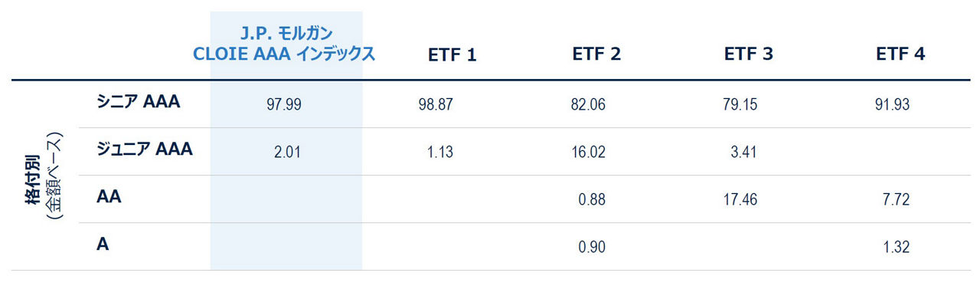Click the single A row label
Viewport: 980px width, 289px height.
(103, 245)
